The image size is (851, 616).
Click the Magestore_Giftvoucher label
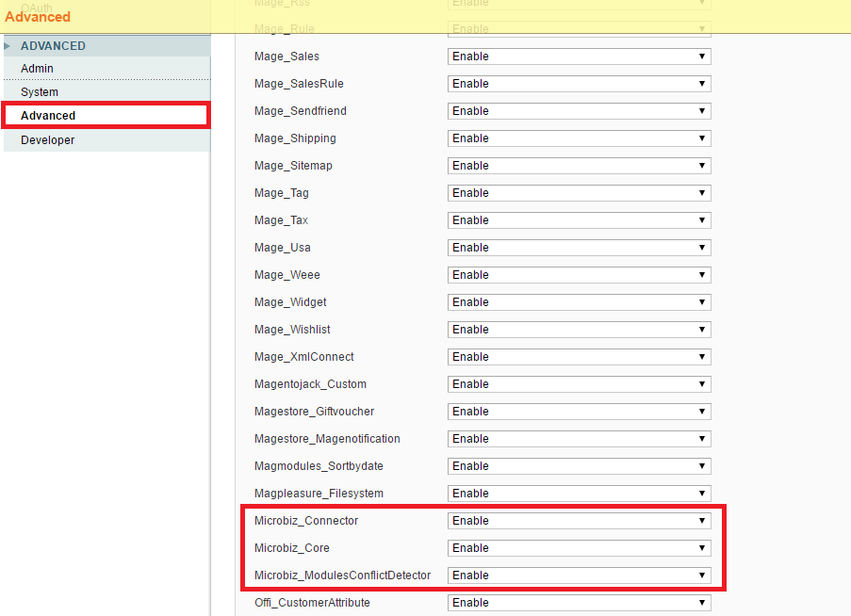pyautogui.click(x=314, y=411)
